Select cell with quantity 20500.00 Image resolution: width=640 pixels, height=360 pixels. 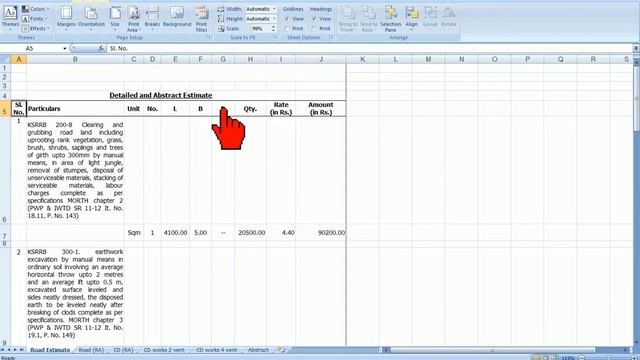(x=251, y=232)
